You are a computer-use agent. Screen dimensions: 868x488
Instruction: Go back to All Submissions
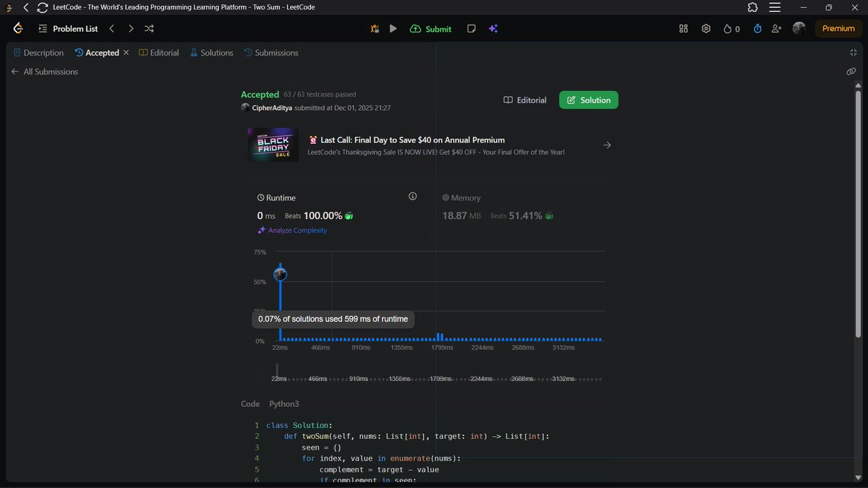44,72
